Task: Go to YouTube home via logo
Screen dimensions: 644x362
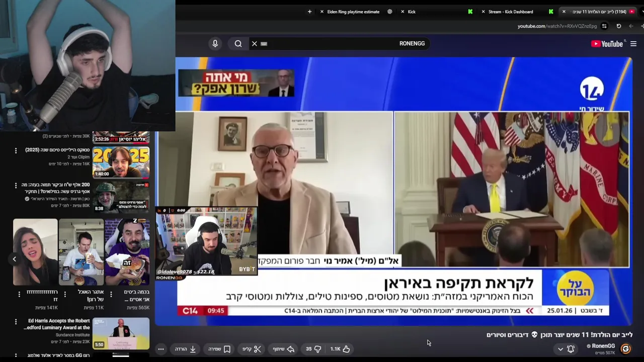Action: 607,44
